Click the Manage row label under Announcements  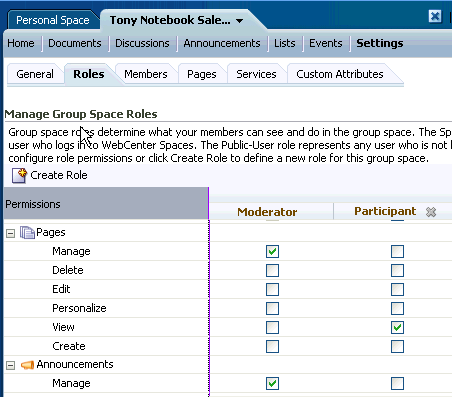(71, 383)
